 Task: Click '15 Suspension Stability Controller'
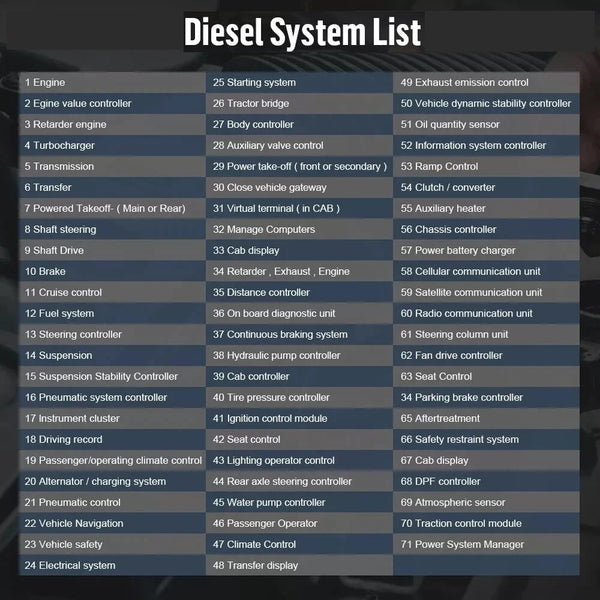coord(112,377)
